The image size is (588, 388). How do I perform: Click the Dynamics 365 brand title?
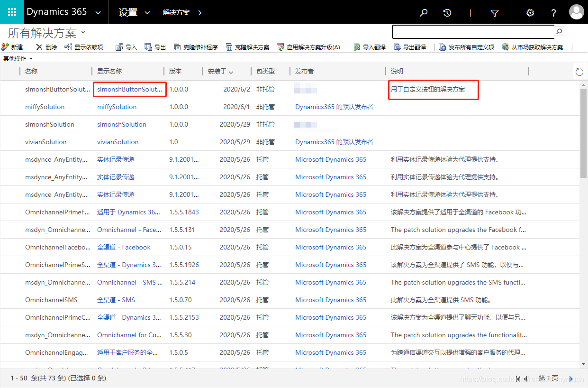pos(57,12)
